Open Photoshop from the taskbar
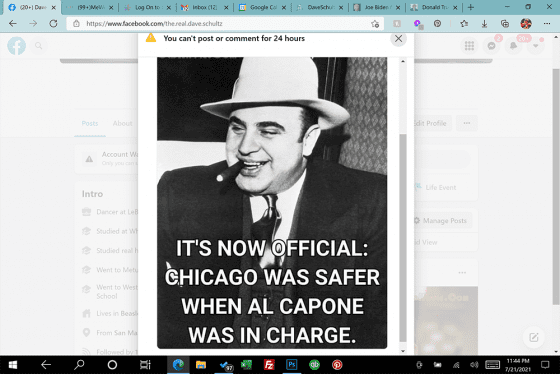Image resolution: width=560 pixels, height=374 pixels. point(291,365)
